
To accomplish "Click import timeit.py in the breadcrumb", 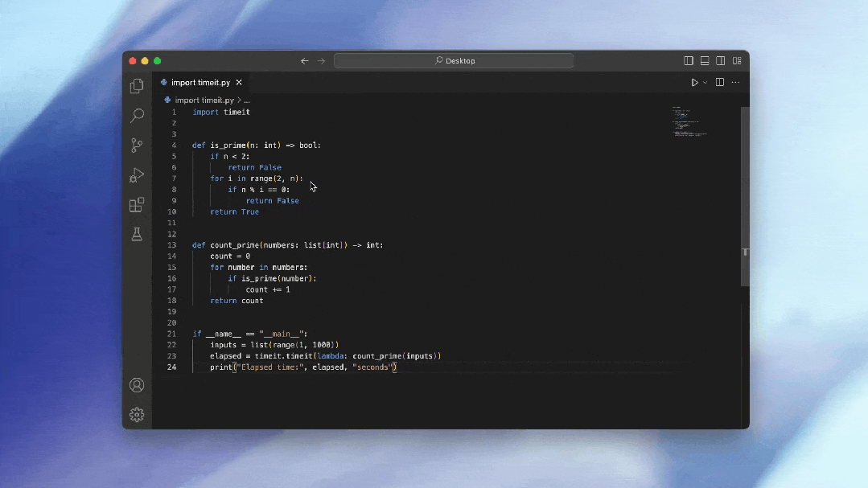I will (x=204, y=100).
